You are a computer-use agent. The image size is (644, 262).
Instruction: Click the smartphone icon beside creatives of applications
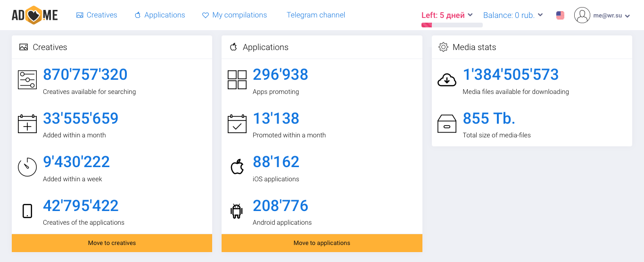coord(27,211)
